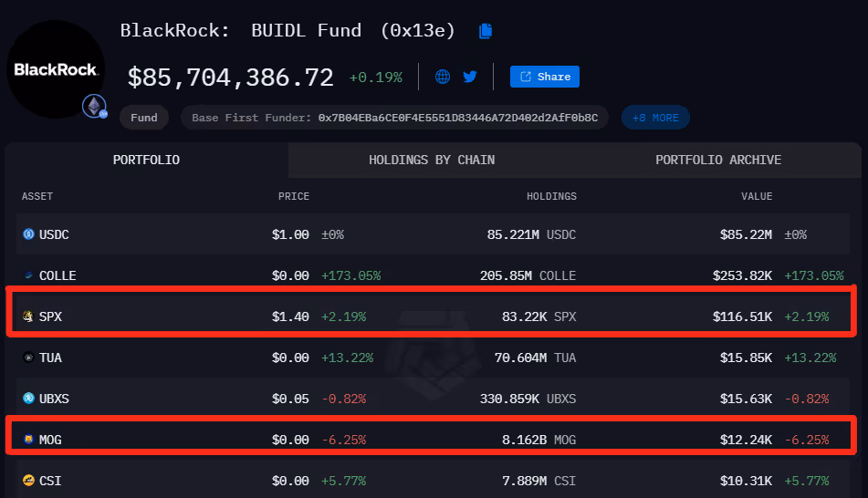
Task: Expand the +8 MORE tags
Action: click(x=655, y=118)
